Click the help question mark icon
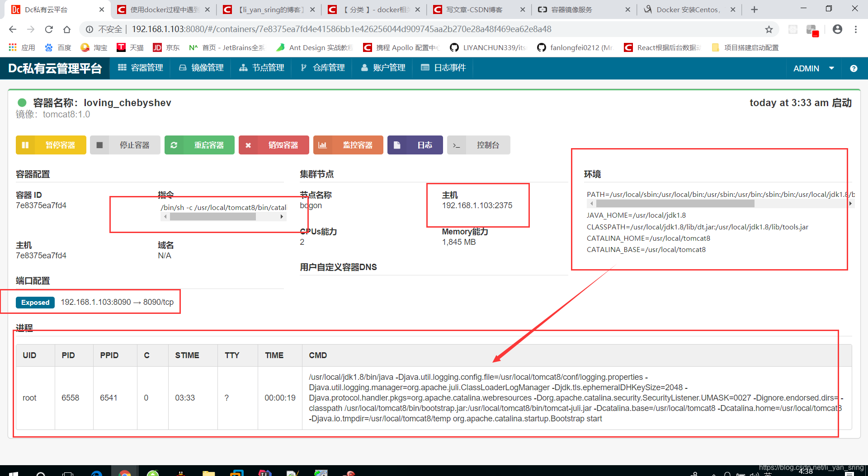This screenshot has width=868, height=476. [x=854, y=68]
